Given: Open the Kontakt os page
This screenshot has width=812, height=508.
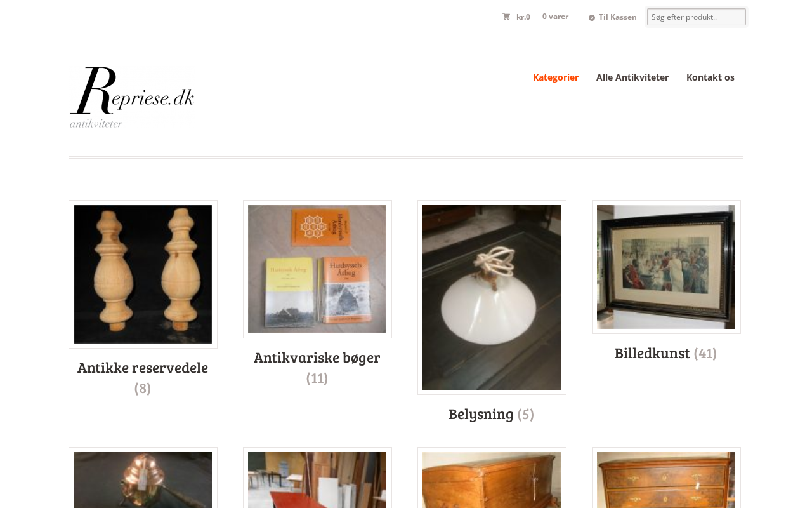Looking at the screenshot, I should [x=710, y=77].
